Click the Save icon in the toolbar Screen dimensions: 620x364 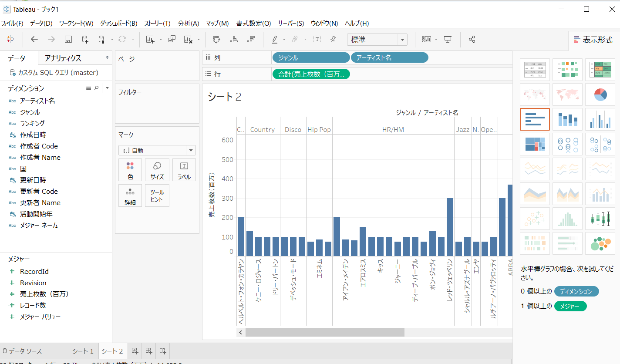(67, 39)
